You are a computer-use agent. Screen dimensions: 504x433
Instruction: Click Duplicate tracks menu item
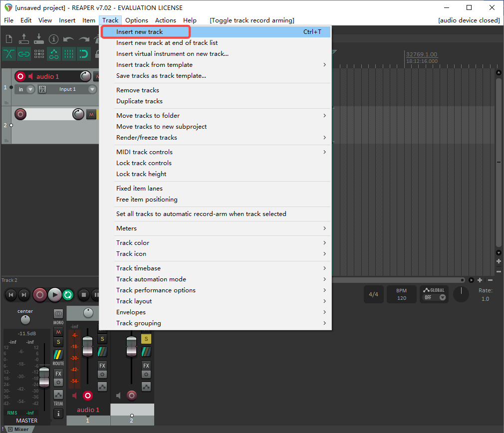tap(216, 101)
